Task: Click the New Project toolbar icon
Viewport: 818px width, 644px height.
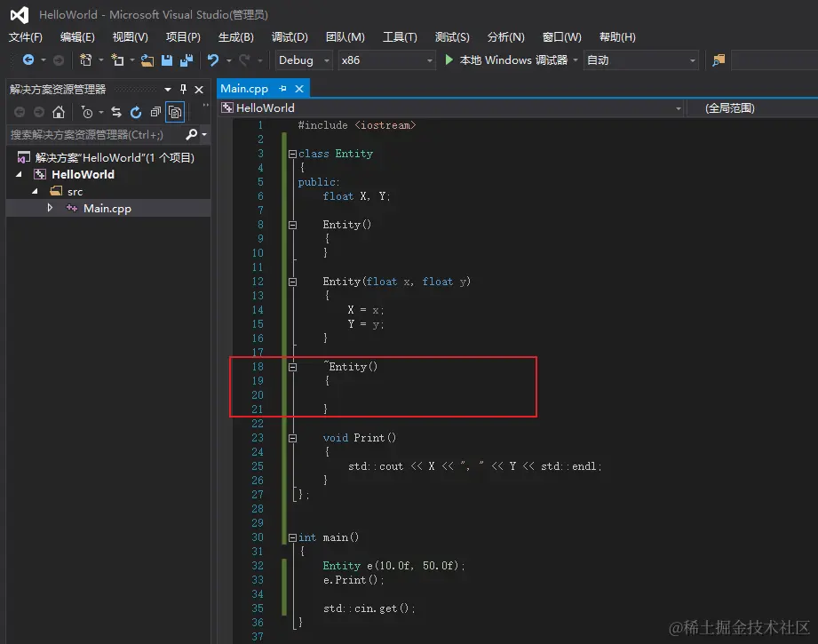Action: pyautogui.click(x=85, y=60)
